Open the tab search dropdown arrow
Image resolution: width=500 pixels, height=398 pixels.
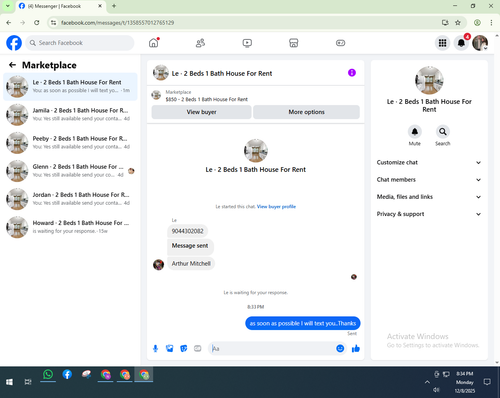(x=7, y=6)
